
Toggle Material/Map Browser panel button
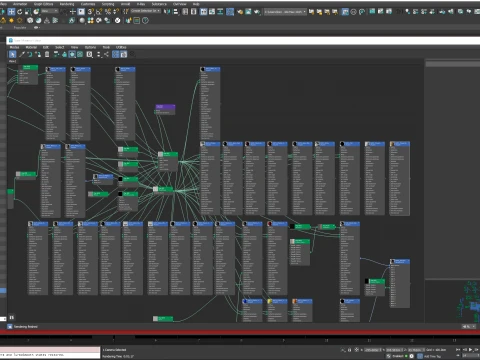[115, 54]
